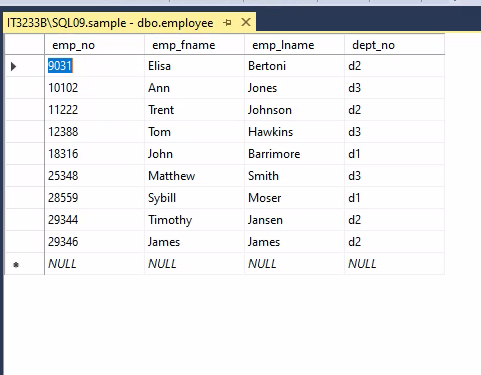Click emp_no cell 18316
The height and width of the screenshot is (375, 481).
tap(95, 154)
